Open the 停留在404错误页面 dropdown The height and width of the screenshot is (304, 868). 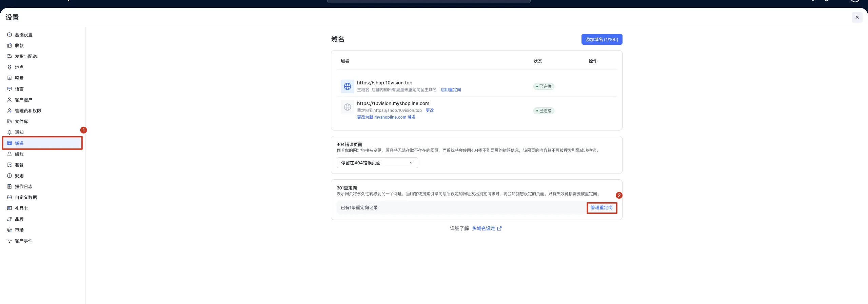pos(377,163)
